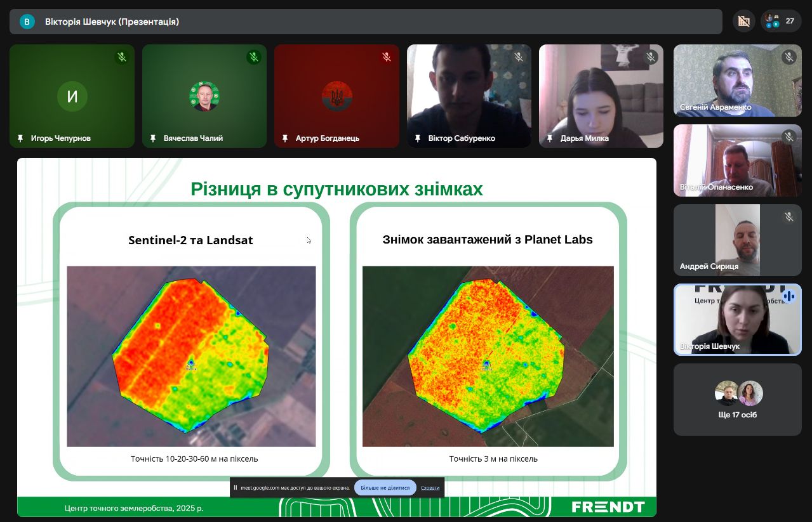812x522 pixels.
Task: Click speaking indicator on Вікторія Шевчук tile
Action: click(x=789, y=296)
